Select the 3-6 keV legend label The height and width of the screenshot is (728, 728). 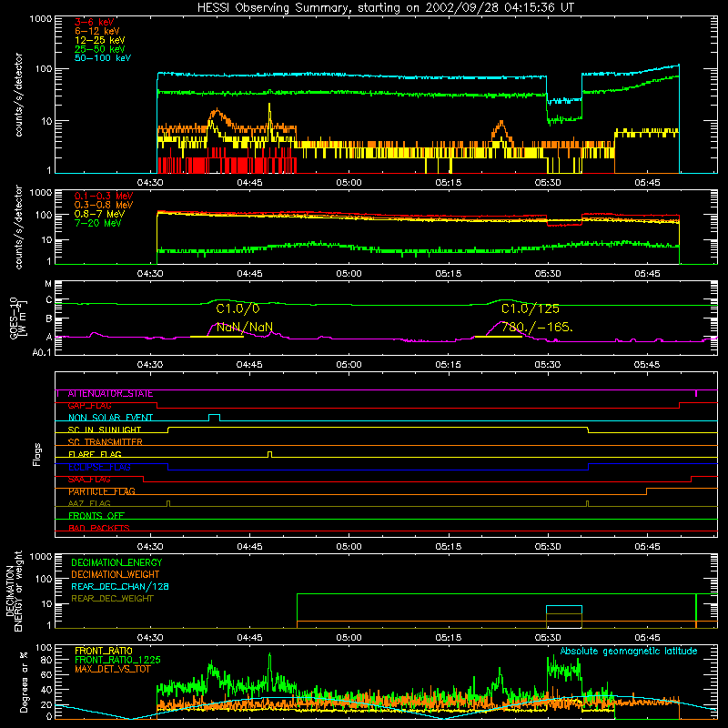coord(95,22)
